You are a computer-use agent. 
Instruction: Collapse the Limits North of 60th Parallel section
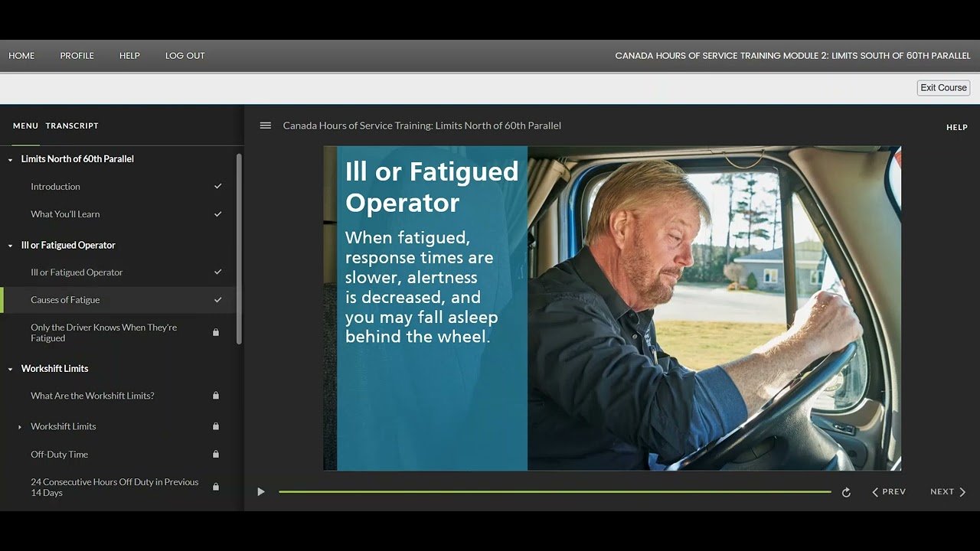tap(11, 160)
